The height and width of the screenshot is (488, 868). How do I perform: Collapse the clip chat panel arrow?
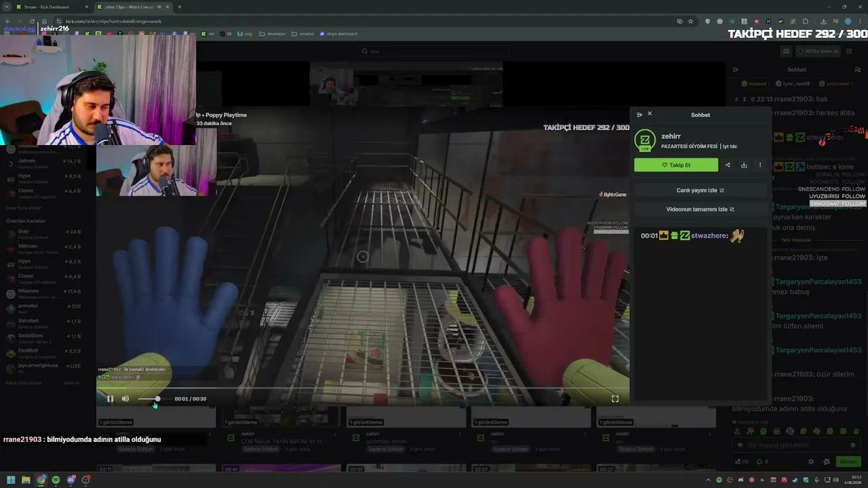pyautogui.click(x=639, y=115)
